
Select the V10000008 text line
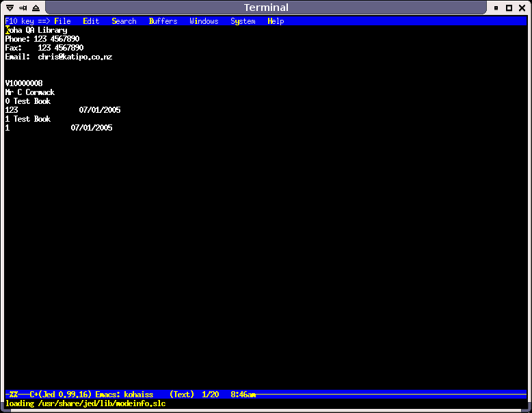24,83
